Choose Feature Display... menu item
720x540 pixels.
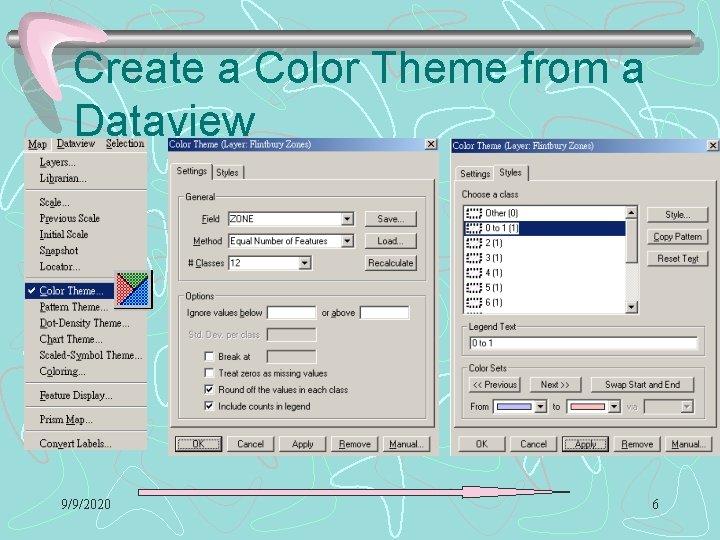76,395
